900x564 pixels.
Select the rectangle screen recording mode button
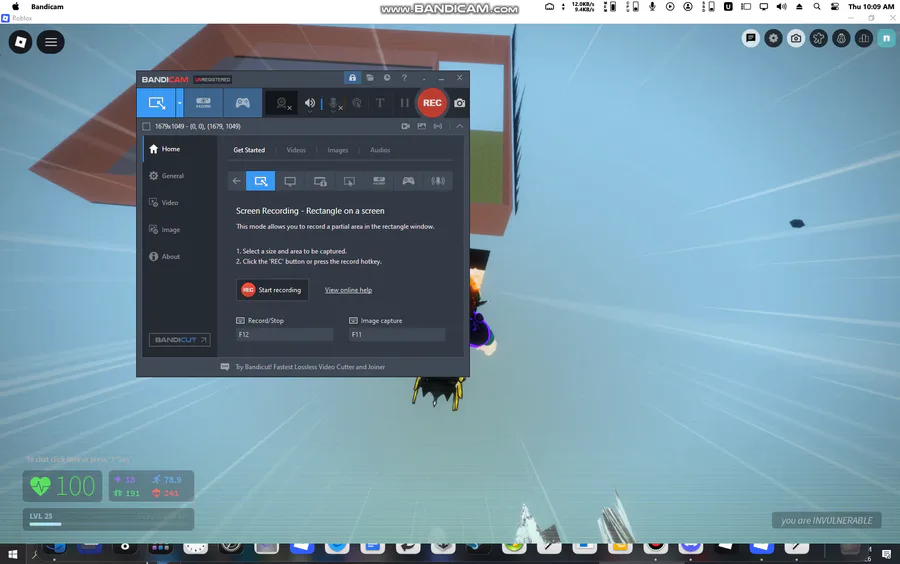tap(156, 103)
